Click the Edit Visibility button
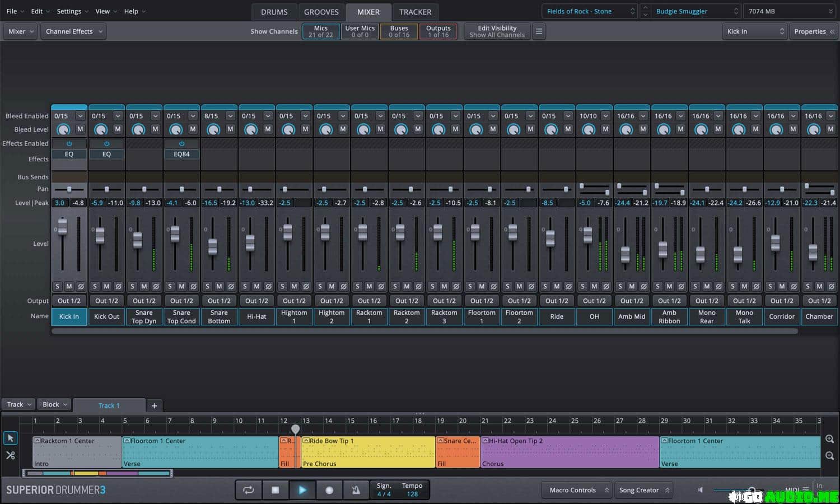The width and height of the screenshot is (840, 504). click(x=497, y=31)
